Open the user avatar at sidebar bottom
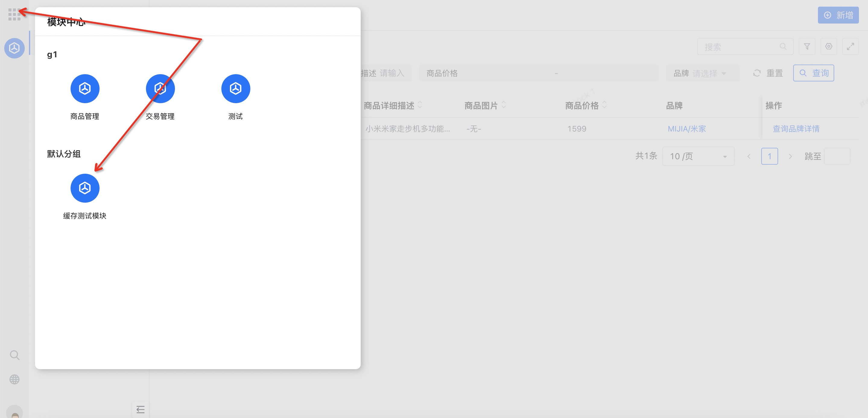This screenshot has height=418, width=868. 14,412
